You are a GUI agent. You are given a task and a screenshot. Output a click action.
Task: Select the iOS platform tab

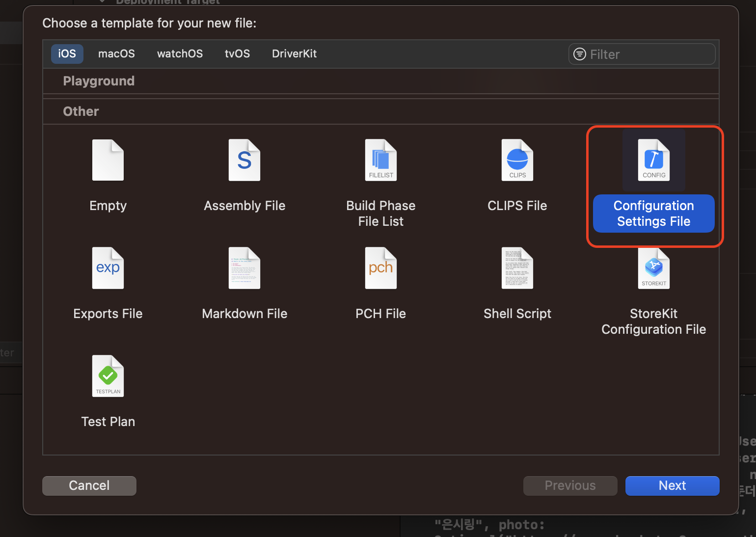coord(67,54)
